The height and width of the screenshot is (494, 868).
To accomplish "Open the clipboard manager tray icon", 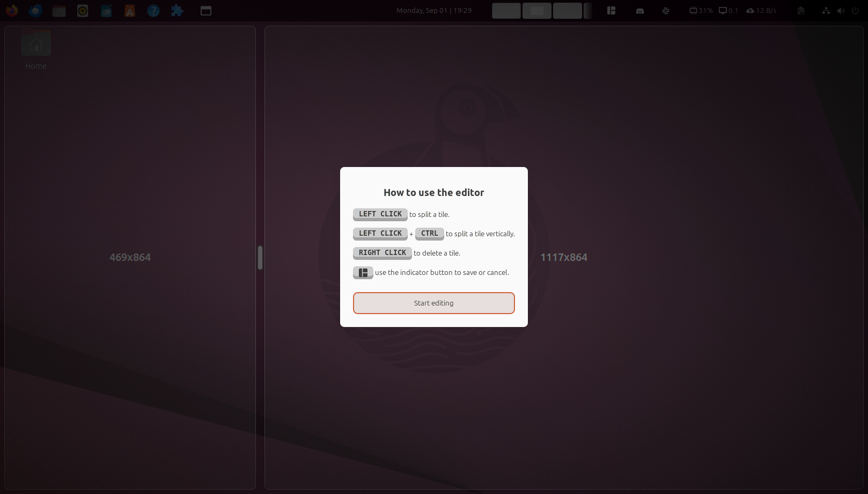I will (800, 10).
